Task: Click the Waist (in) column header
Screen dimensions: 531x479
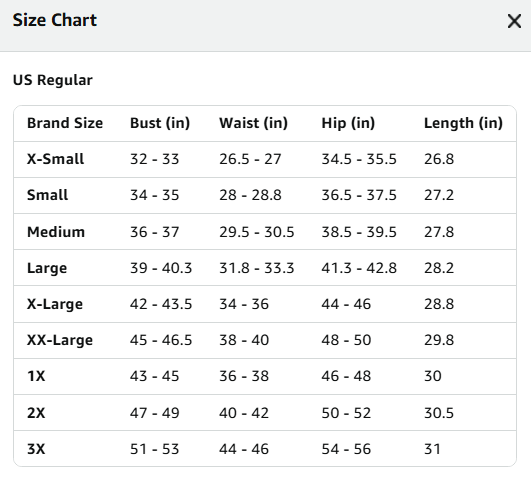Action: click(253, 123)
